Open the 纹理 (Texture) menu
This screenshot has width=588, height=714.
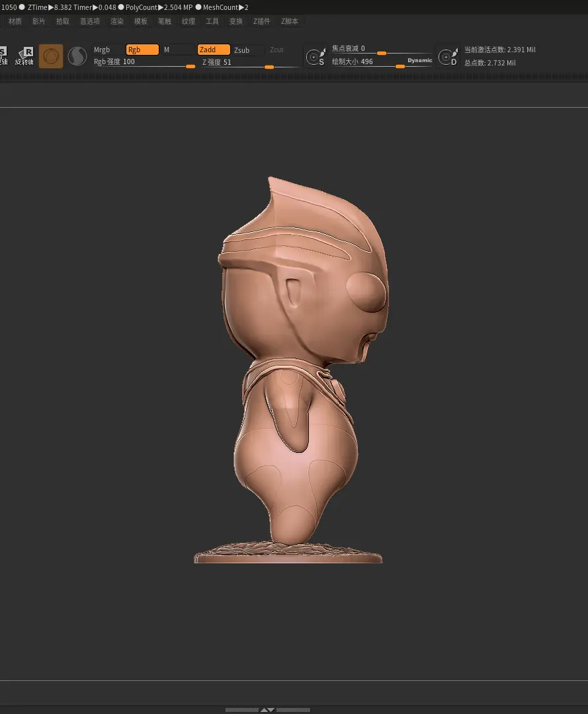click(x=188, y=21)
